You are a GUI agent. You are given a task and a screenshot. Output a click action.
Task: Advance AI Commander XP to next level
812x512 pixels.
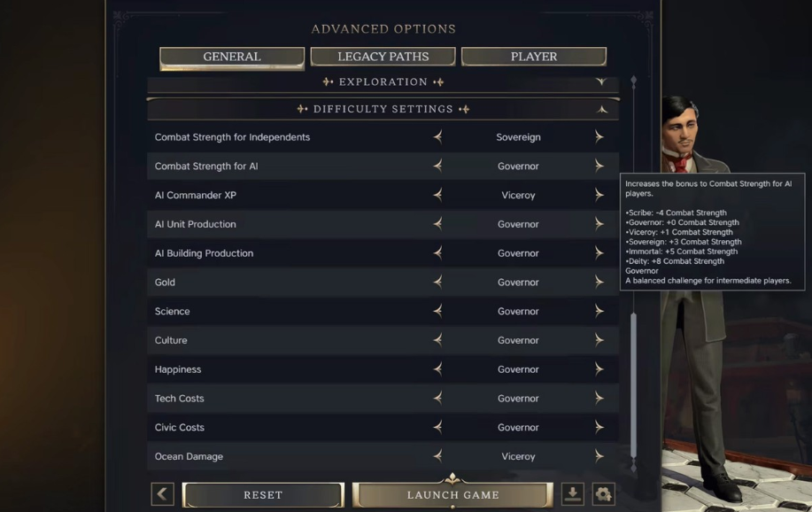point(599,195)
